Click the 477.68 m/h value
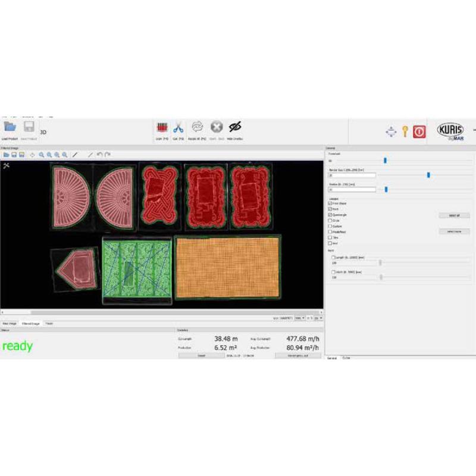Viewport: 476px width, 476px height. (303, 339)
